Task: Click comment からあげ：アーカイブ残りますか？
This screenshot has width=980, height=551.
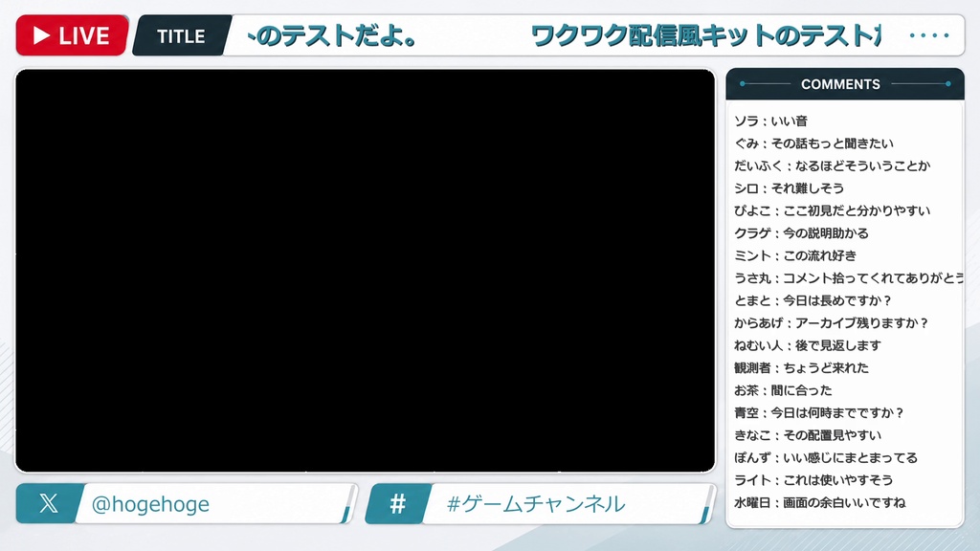Action: (832, 323)
